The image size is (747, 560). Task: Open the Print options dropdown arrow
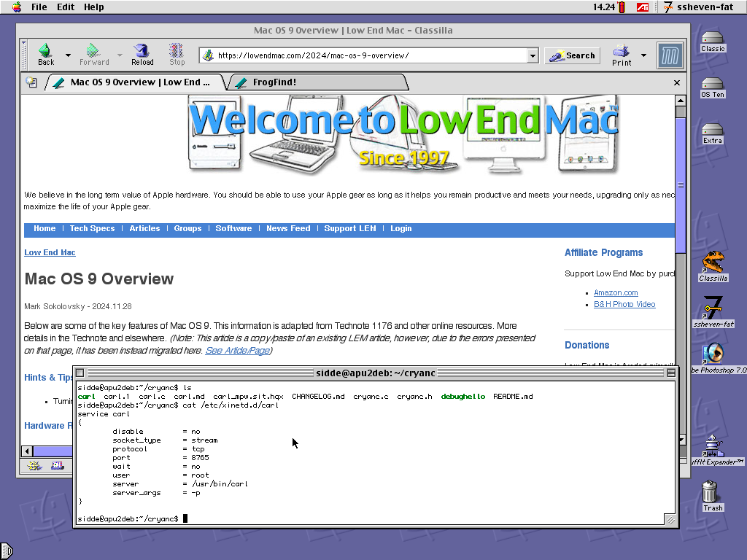coord(643,55)
